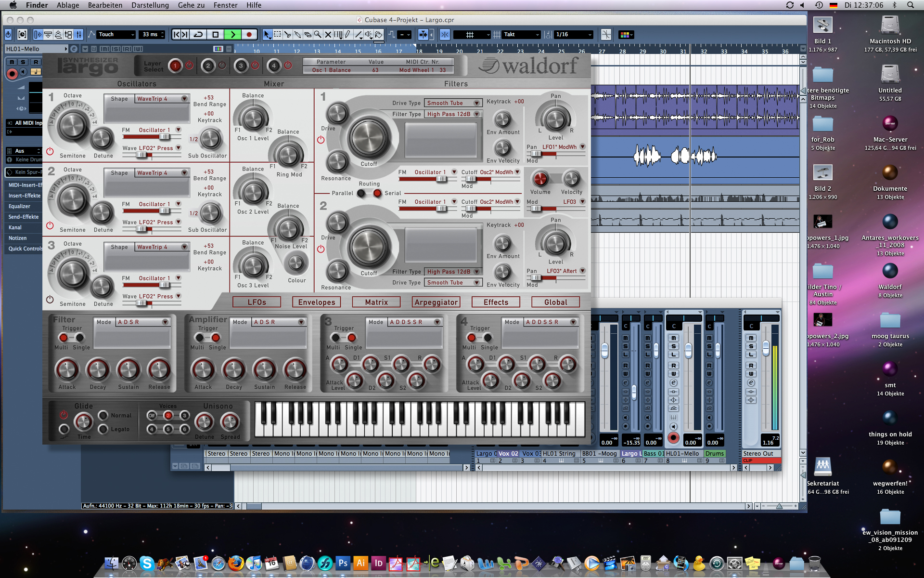
Task: Toggle Filter 2 power button
Action: [x=321, y=249]
